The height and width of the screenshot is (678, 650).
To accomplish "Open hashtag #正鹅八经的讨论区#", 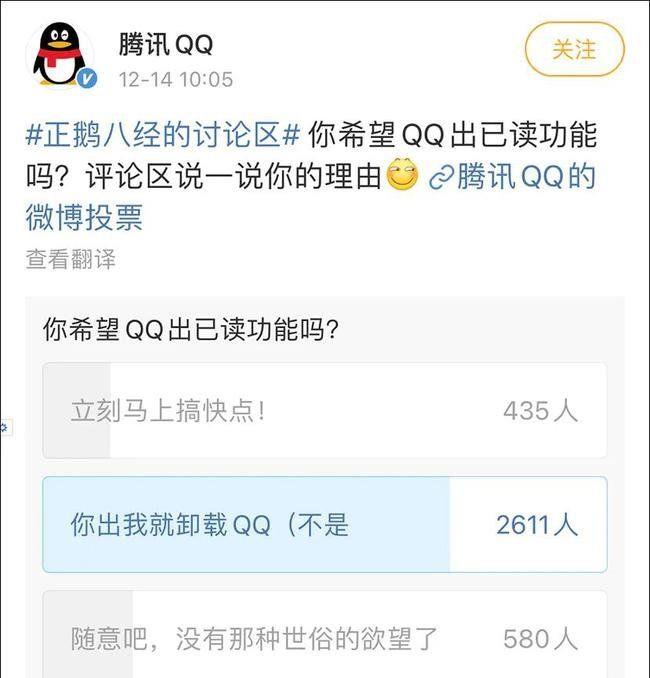I will [163, 134].
